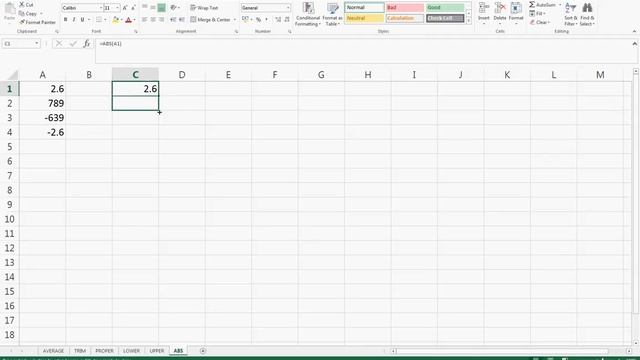Toggle Bold formatting
Screen dimensions: 640x360
click(65, 20)
